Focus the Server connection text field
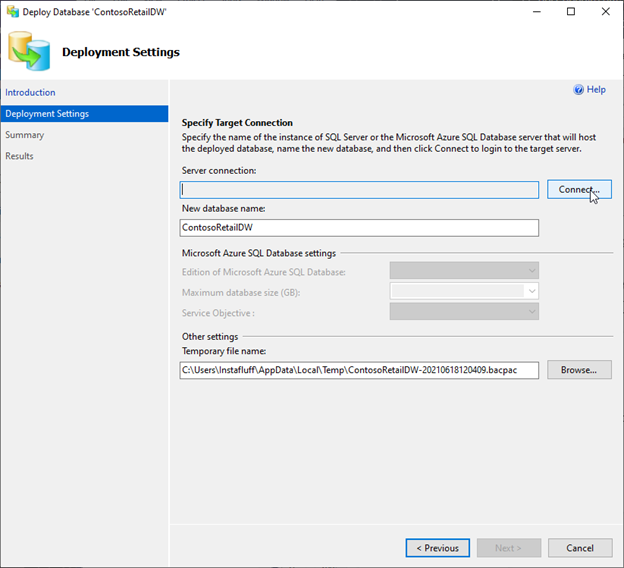624x568 pixels. click(359, 190)
